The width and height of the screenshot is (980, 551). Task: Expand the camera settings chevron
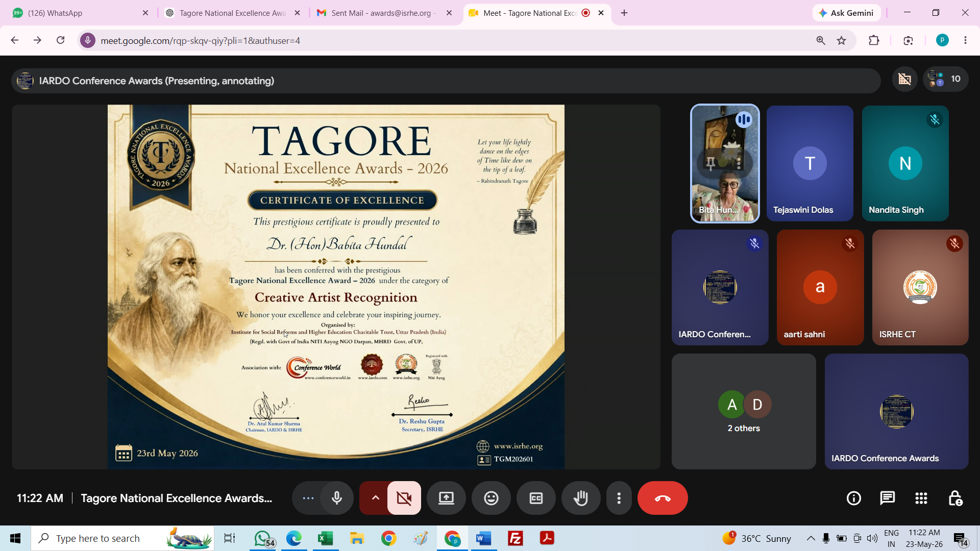click(x=375, y=498)
